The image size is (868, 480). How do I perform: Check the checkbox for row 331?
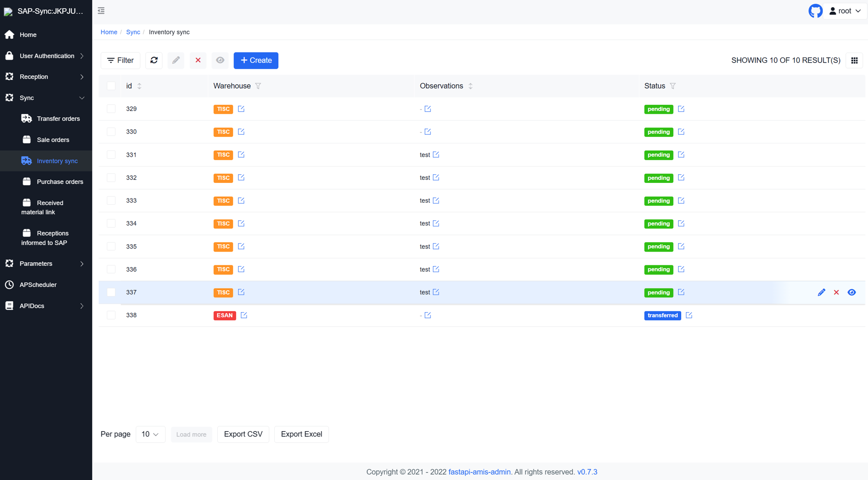pos(111,155)
